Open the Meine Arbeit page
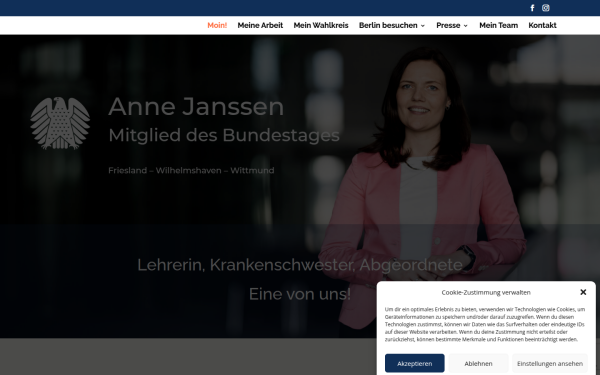Screen dimensions: 600x375 point(260,25)
